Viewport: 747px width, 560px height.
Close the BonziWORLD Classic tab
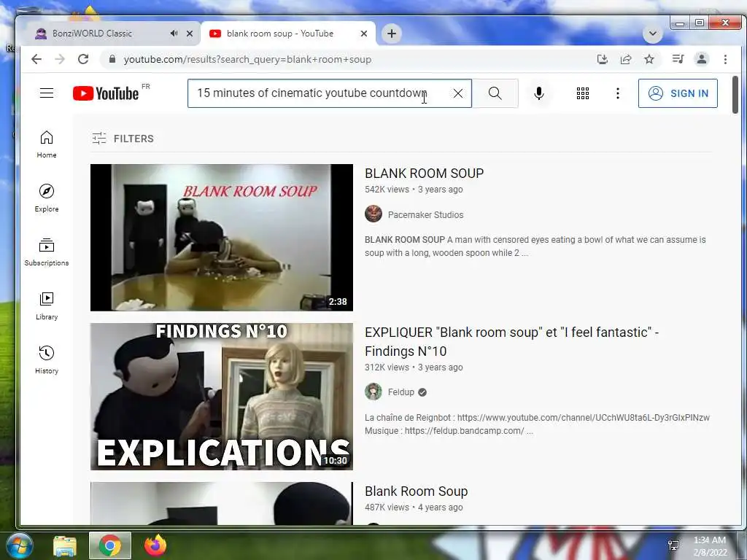point(190,34)
